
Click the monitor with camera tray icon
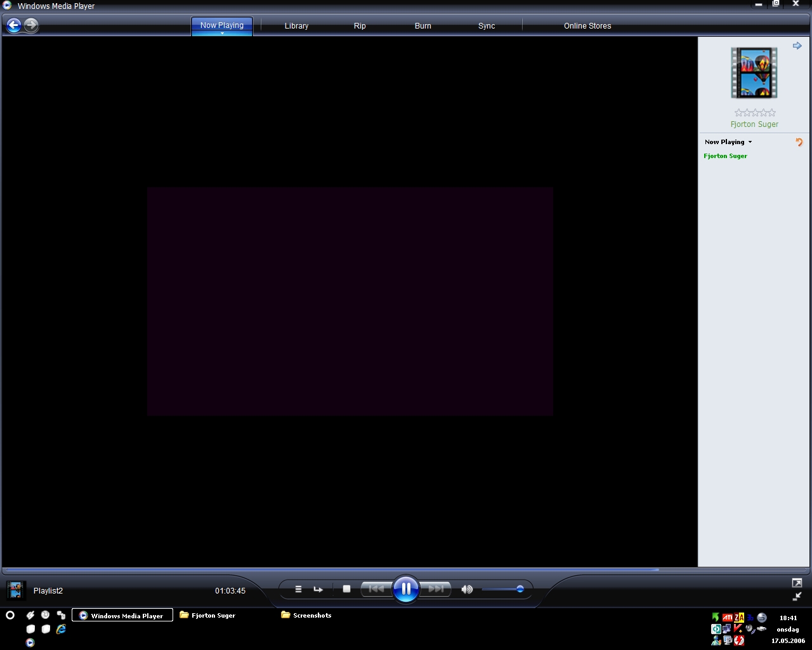pos(728,640)
